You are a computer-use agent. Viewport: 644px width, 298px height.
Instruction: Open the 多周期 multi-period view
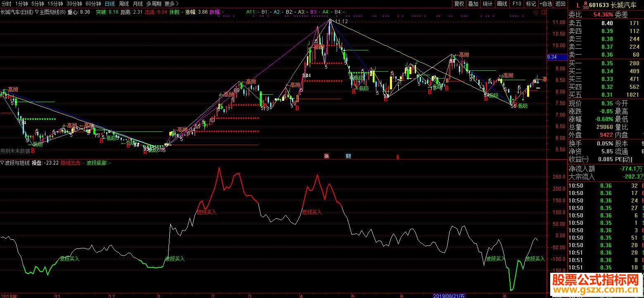coord(154,4)
